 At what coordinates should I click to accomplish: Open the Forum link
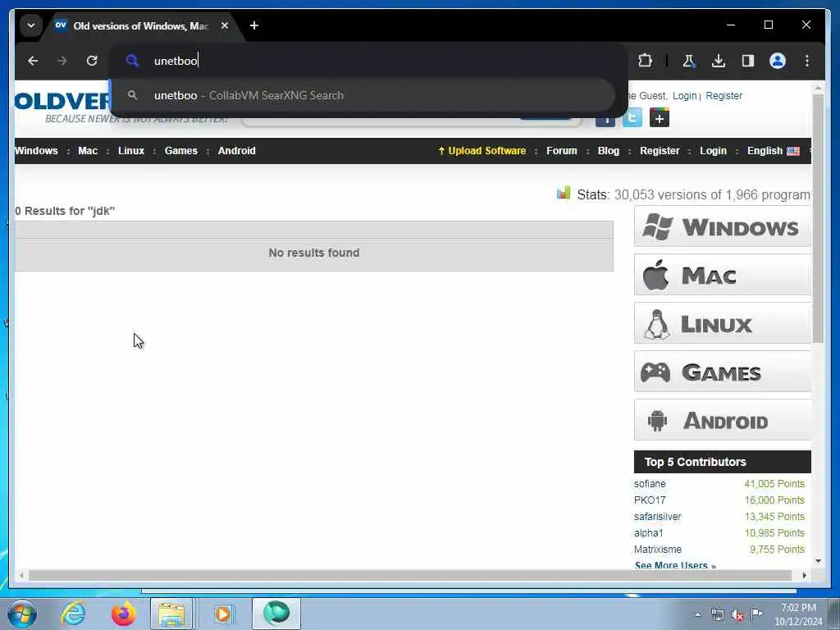click(561, 151)
